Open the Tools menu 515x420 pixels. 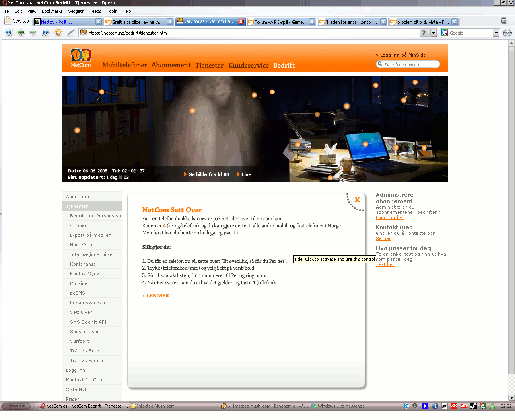pyautogui.click(x=112, y=11)
